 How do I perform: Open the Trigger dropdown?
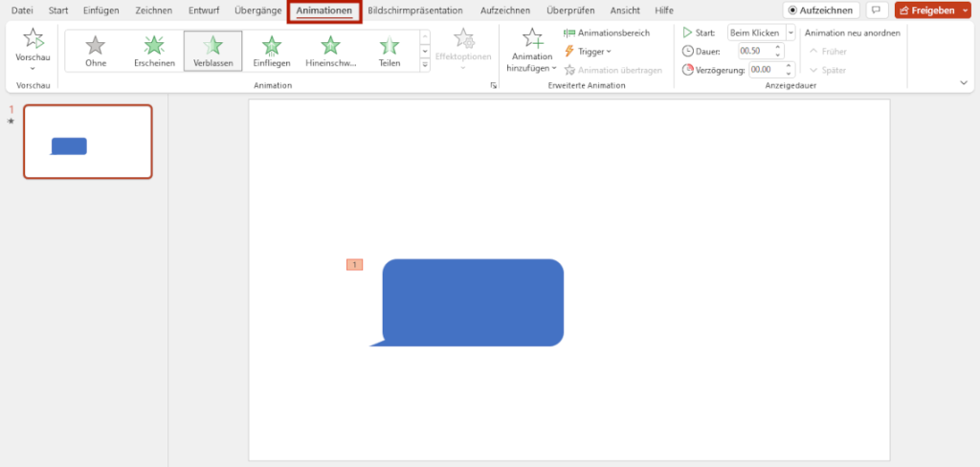(x=588, y=52)
